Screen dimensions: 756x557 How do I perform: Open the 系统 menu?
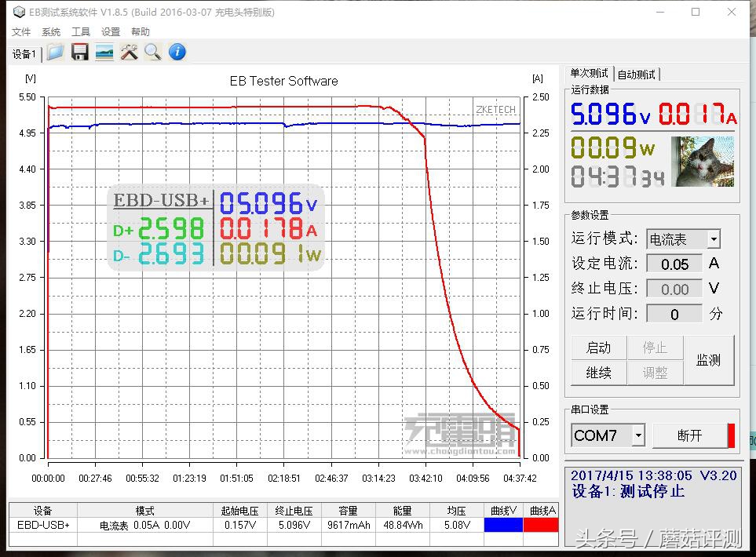click(x=50, y=32)
